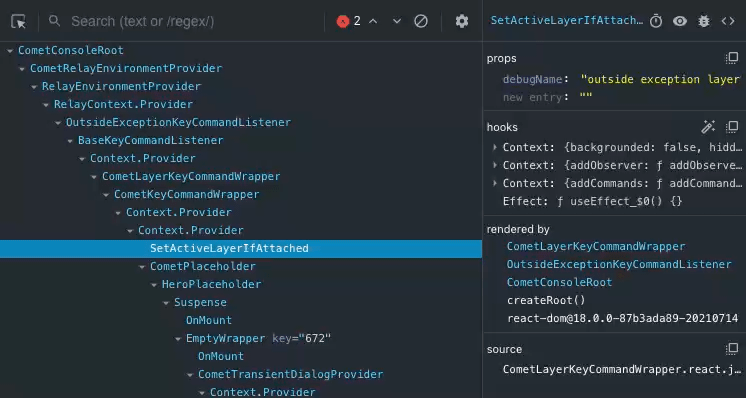Collapse RelayContext.Provider node arrow
The image size is (746, 398).
tap(46, 105)
